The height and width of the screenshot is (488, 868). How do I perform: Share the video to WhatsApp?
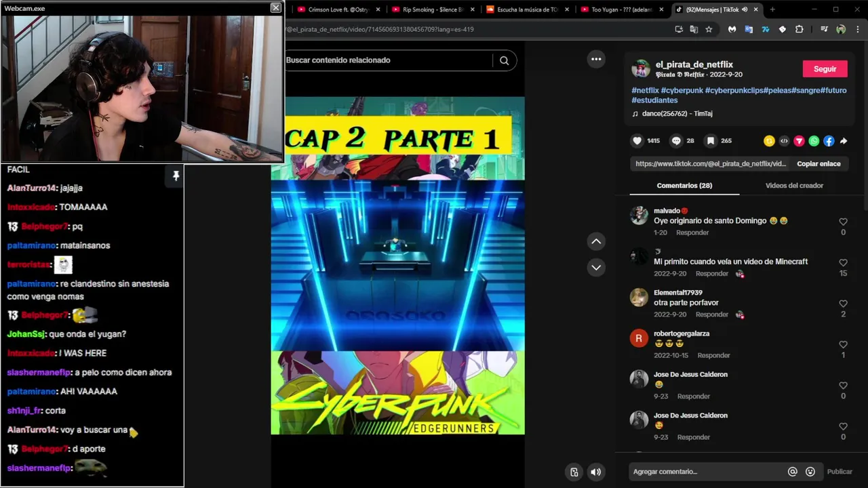click(x=814, y=141)
